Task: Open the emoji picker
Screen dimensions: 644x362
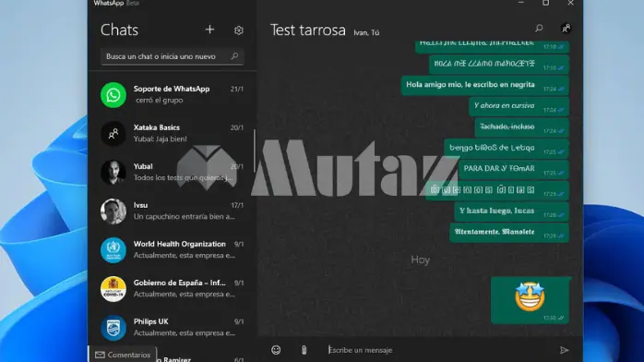Action: pyautogui.click(x=276, y=350)
